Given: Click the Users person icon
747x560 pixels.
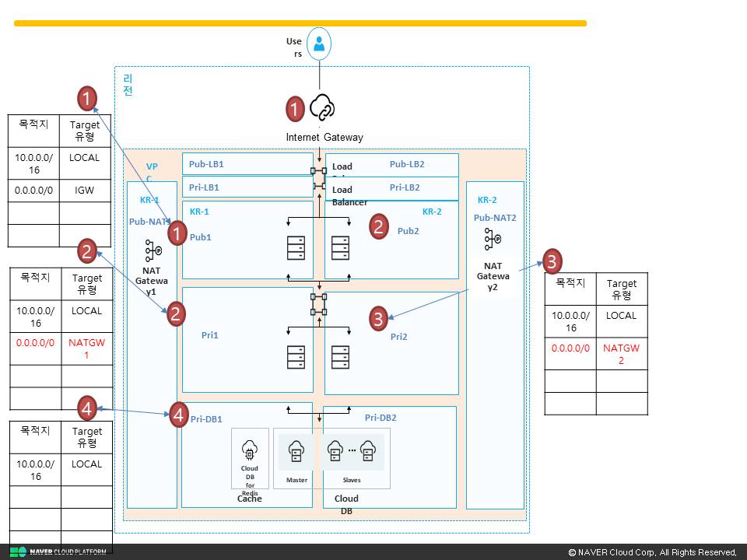Looking at the screenshot, I should (319, 44).
